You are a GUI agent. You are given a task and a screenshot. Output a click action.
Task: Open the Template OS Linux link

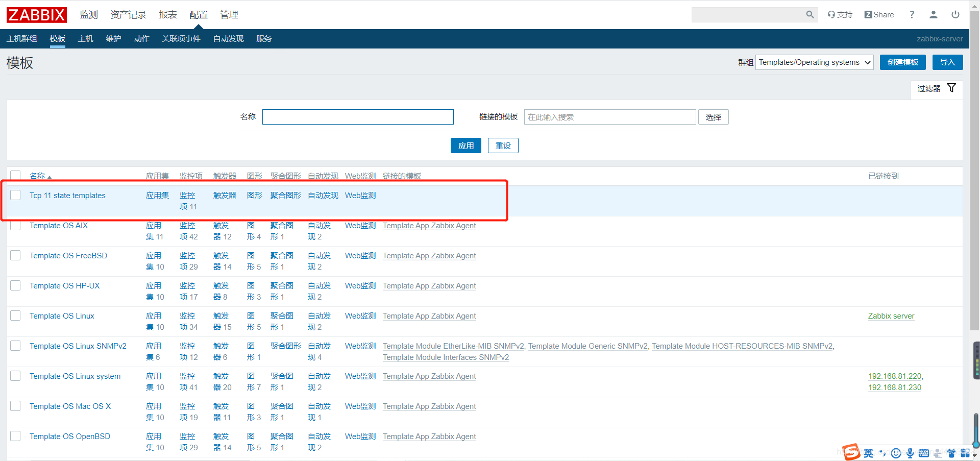pyautogui.click(x=62, y=316)
